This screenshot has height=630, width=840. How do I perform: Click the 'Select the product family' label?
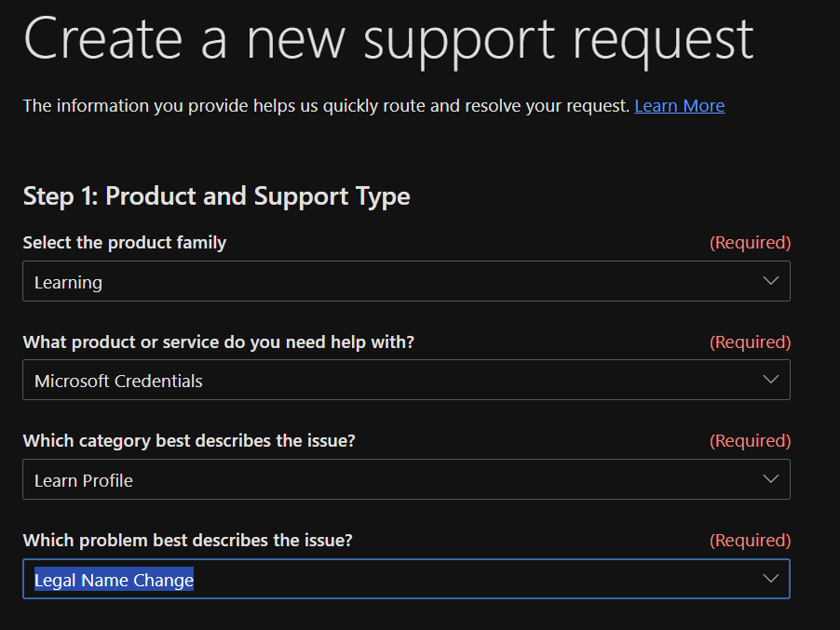124,243
